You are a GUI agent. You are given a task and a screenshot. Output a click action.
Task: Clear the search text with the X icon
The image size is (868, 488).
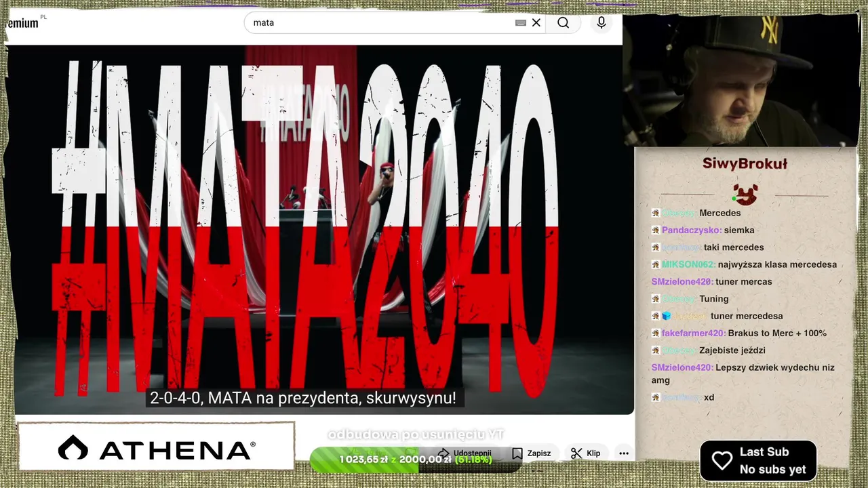point(536,22)
